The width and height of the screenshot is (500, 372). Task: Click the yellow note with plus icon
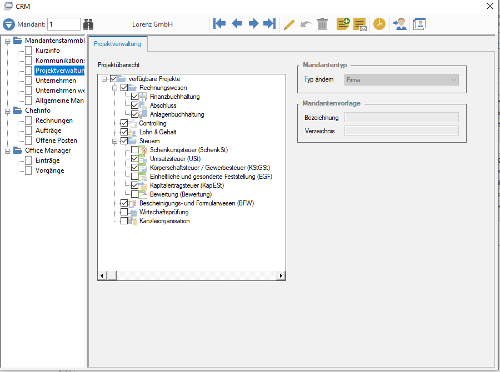(x=343, y=24)
